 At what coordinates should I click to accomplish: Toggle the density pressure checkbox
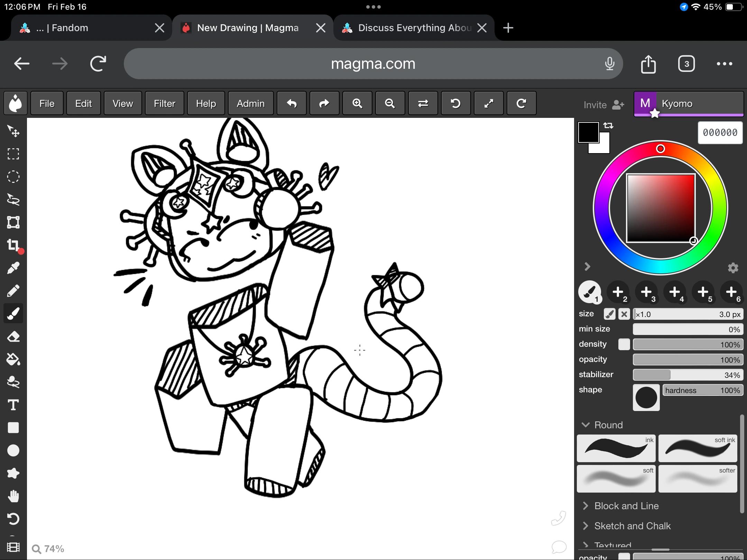pos(624,344)
